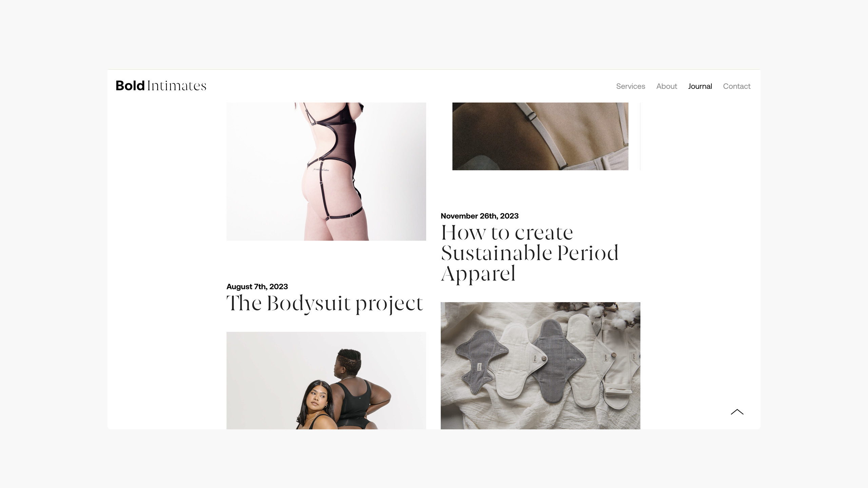868x488 pixels.
Task: Click the August 7th, 2023 date label
Action: pyautogui.click(x=257, y=286)
